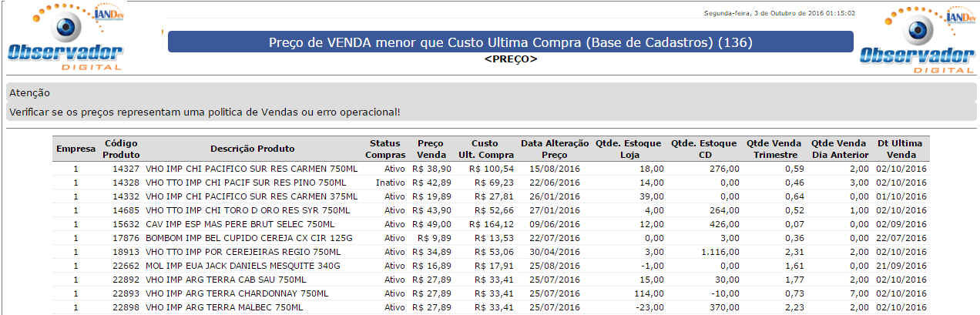Click the Data Alteração Preço header
Image resolution: width=980 pixels, height=315 pixels.
click(x=554, y=149)
